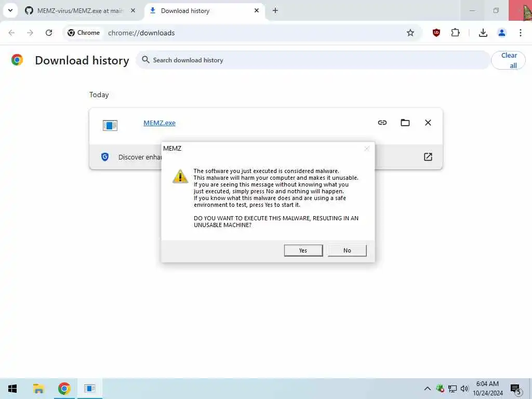Click the magnifier icon in the search box
Image resolution: width=532 pixels, height=399 pixels.
point(145,60)
